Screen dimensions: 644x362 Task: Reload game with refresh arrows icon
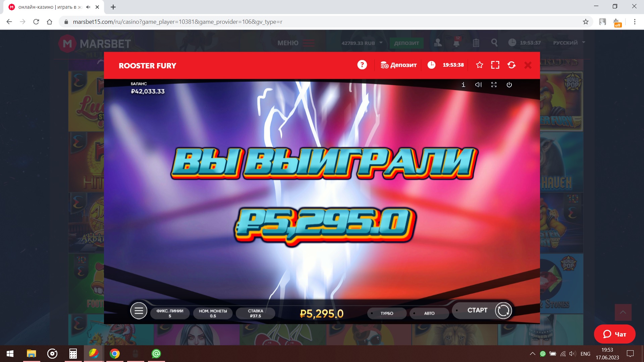pyautogui.click(x=511, y=65)
